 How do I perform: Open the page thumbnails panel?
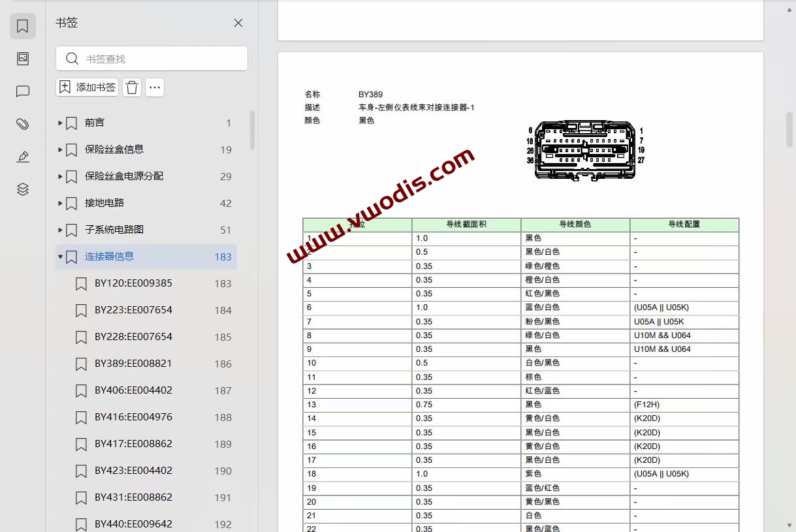tap(22, 59)
